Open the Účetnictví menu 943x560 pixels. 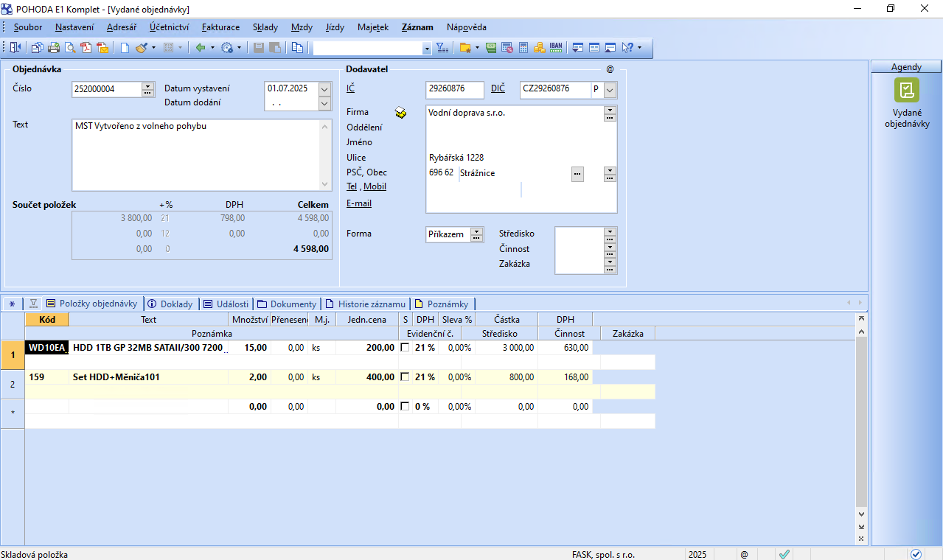[169, 27]
